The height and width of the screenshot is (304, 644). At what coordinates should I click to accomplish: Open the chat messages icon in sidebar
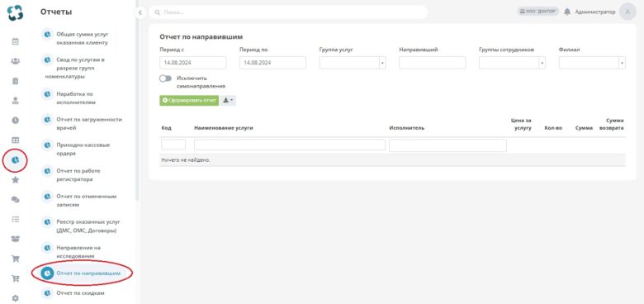[15, 199]
